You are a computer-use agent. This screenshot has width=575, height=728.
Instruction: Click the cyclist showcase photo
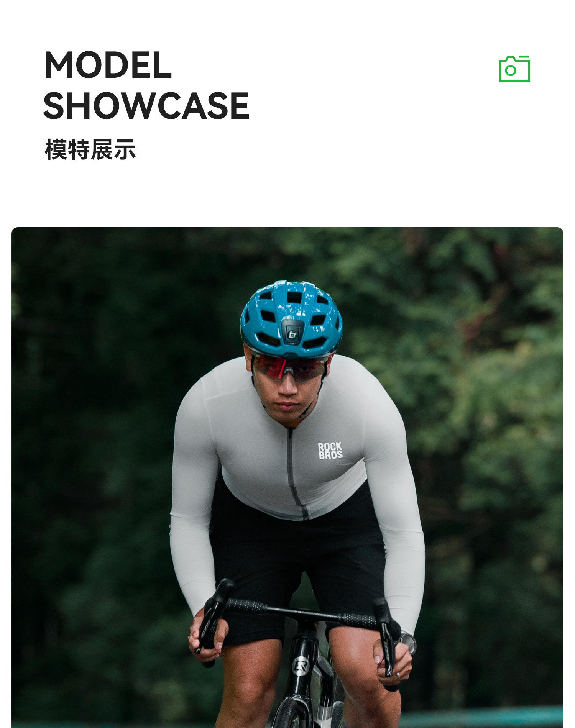click(x=287, y=477)
